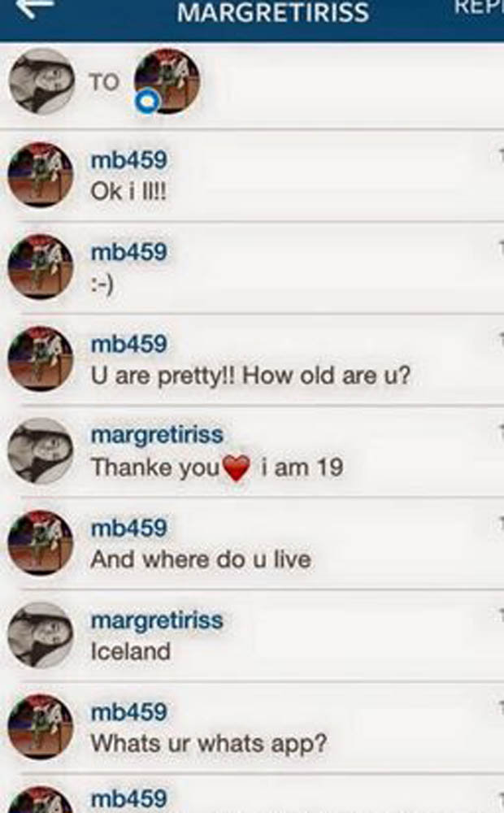
Task: Tap mb459 avatar beside 'U are pretty' message
Action: tap(41, 359)
